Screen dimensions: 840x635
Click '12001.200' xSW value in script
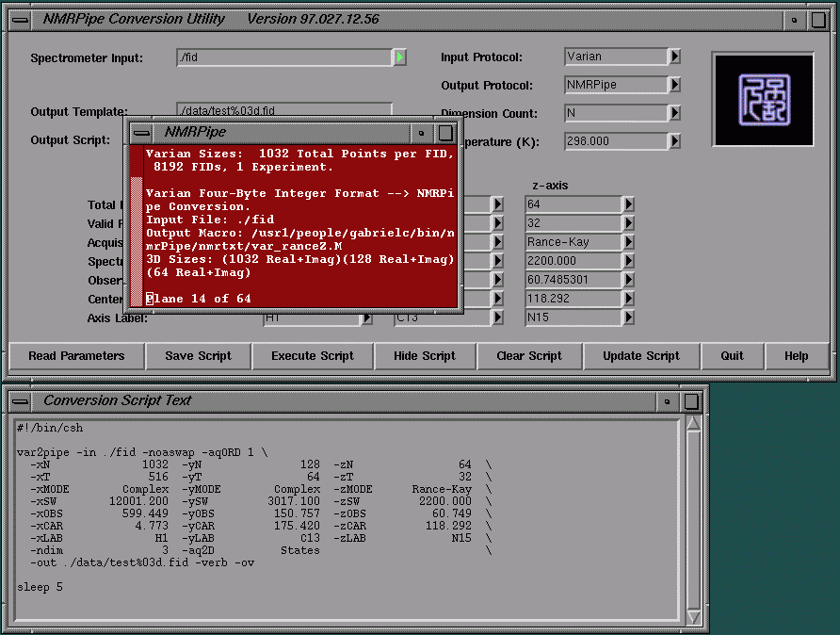138,501
